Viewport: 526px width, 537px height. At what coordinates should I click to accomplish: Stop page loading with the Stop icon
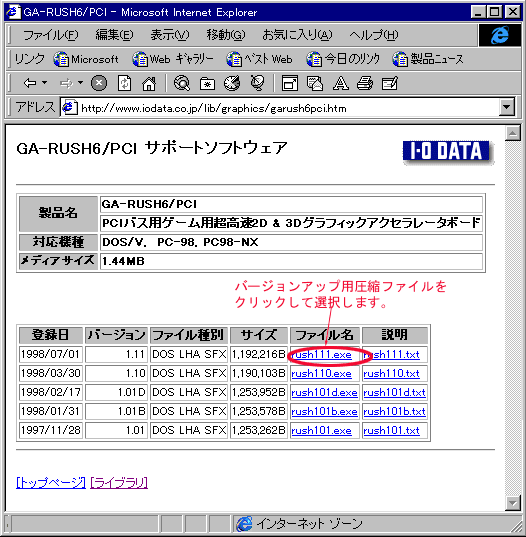click(x=99, y=83)
